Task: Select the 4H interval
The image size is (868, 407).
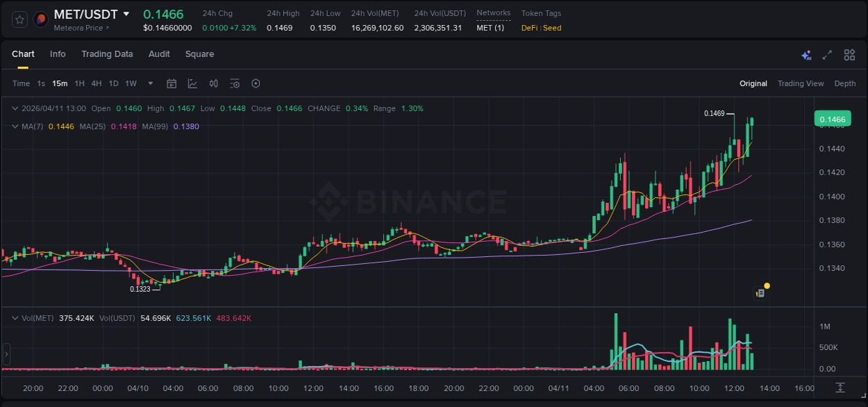Action: click(x=96, y=83)
